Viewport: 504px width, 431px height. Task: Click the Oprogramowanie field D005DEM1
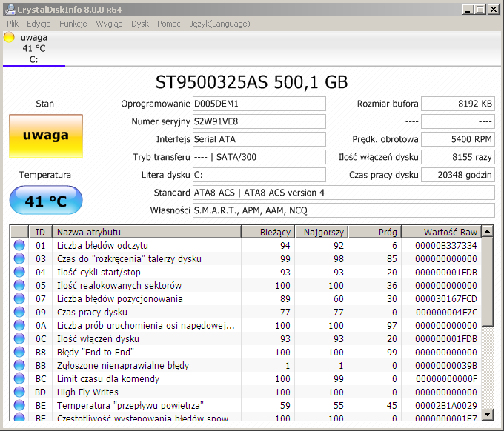(259, 104)
